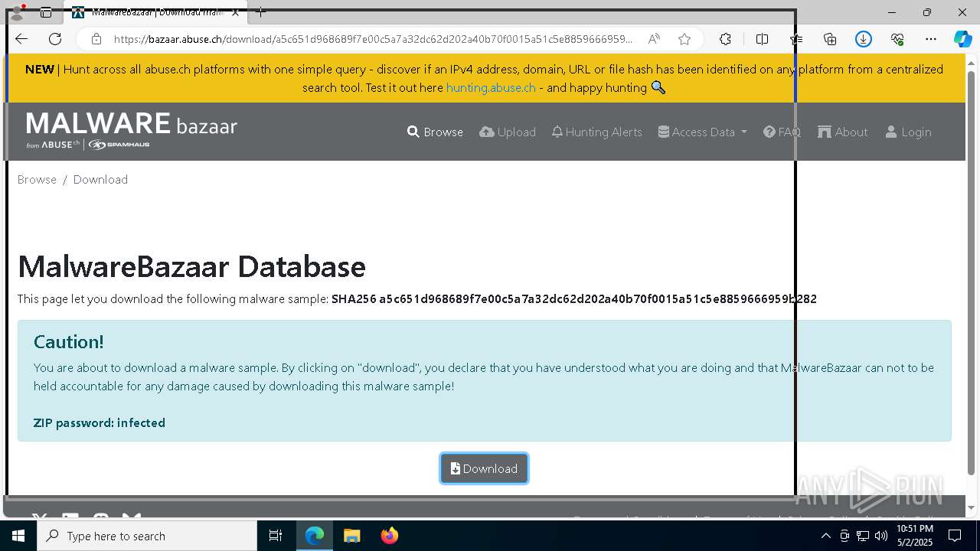Image resolution: width=980 pixels, height=551 pixels.
Task: Close the MalwareBazaar tab
Action: (x=235, y=12)
